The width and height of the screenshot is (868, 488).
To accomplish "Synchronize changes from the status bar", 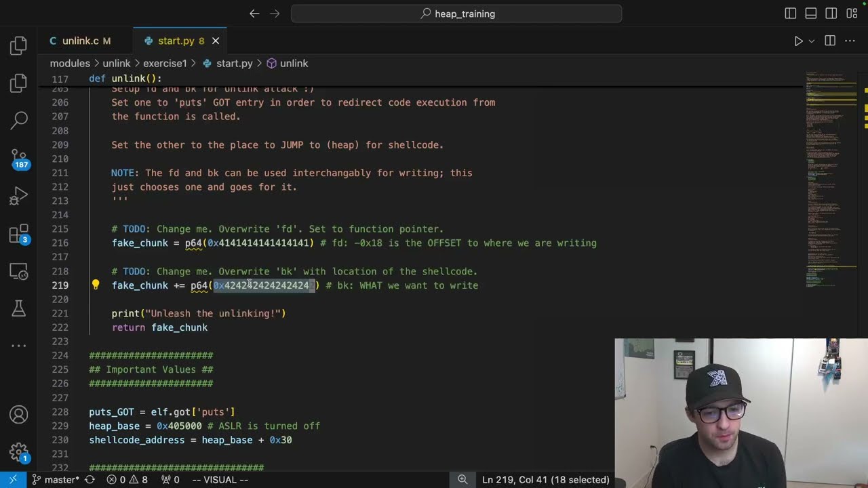I will point(90,480).
